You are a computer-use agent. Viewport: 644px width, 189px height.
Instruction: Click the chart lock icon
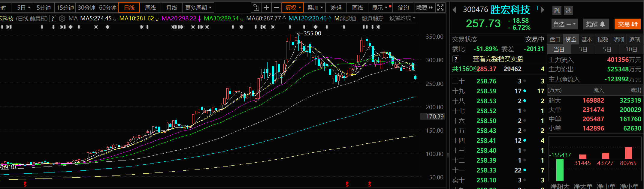point(255,7)
